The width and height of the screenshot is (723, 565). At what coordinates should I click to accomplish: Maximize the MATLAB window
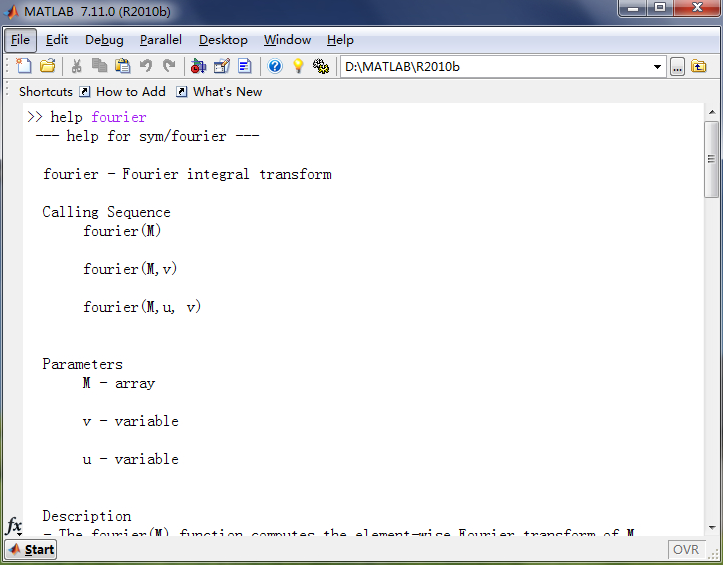click(x=660, y=8)
